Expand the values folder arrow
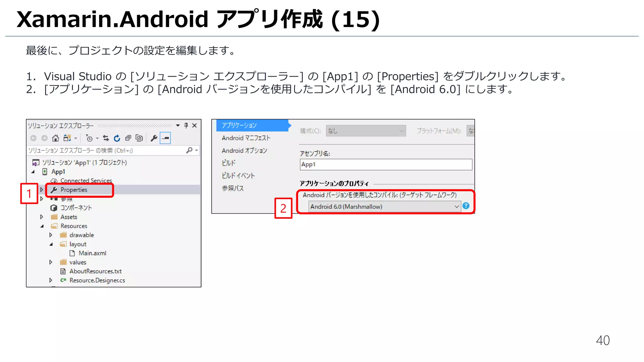The image size is (644, 362). point(51,262)
